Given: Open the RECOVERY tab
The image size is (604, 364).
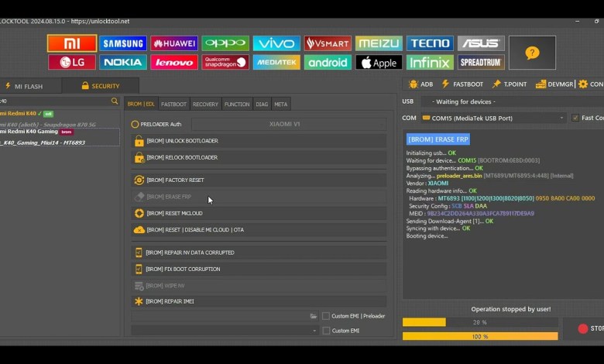Looking at the screenshot, I should click(x=205, y=104).
